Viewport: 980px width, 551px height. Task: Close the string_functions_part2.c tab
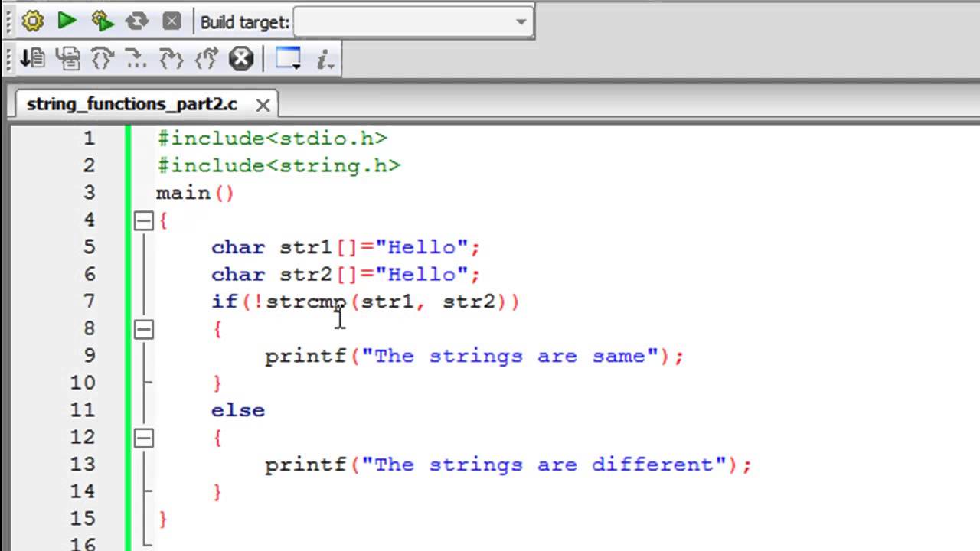263,105
